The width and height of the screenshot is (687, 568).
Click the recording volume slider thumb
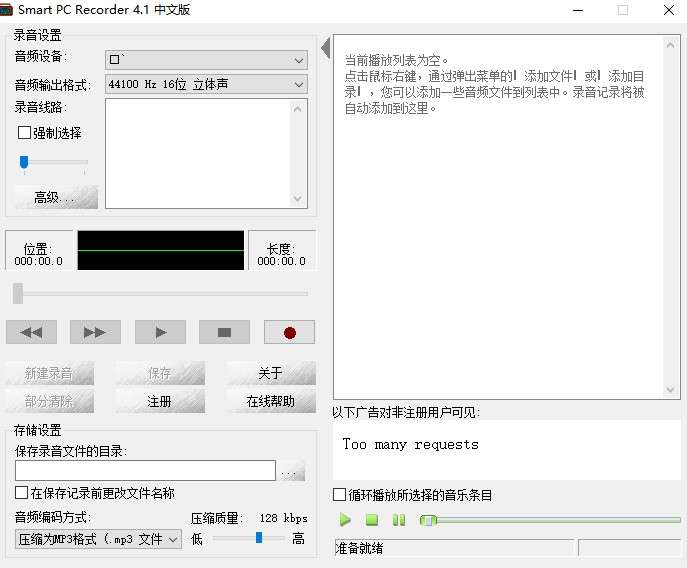(24, 162)
